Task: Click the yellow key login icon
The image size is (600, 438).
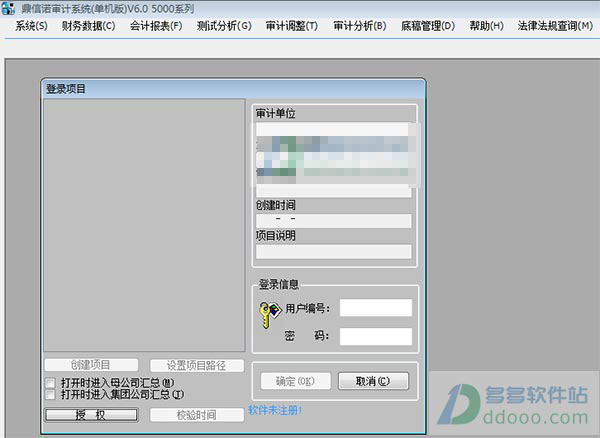Action: pos(269,314)
